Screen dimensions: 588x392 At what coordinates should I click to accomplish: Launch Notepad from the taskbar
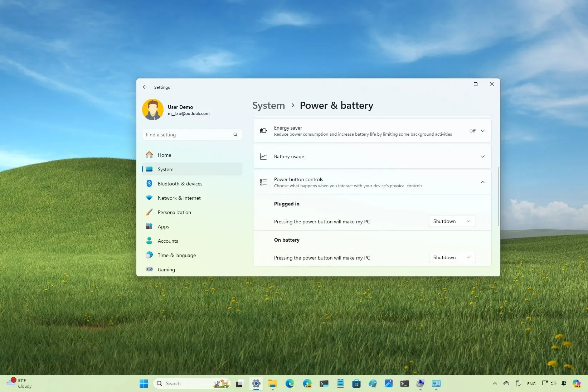coord(340,383)
